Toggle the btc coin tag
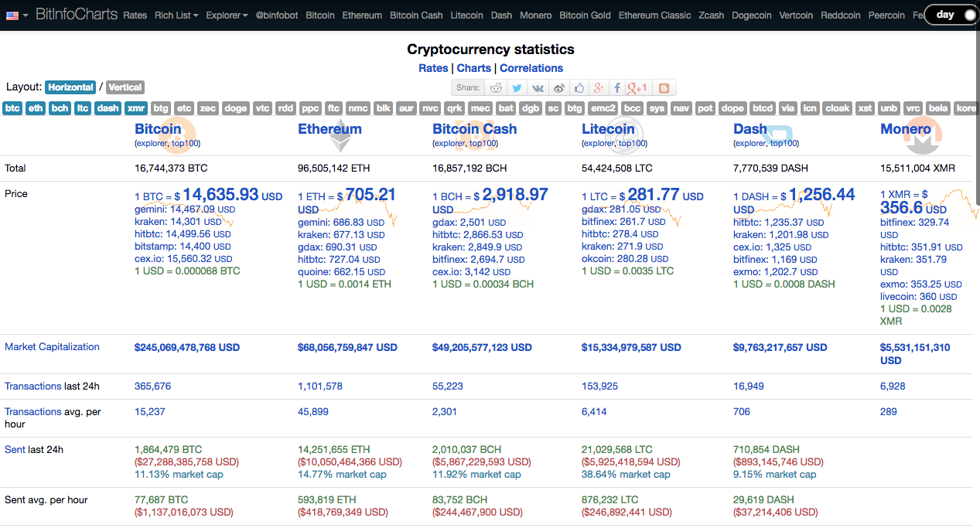 (12, 108)
